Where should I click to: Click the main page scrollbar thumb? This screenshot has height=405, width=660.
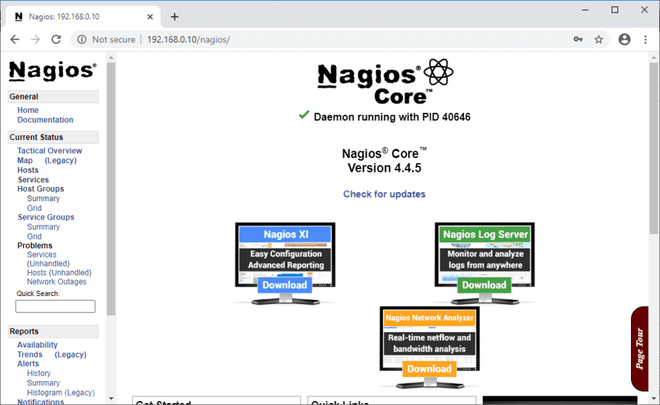tap(653, 148)
